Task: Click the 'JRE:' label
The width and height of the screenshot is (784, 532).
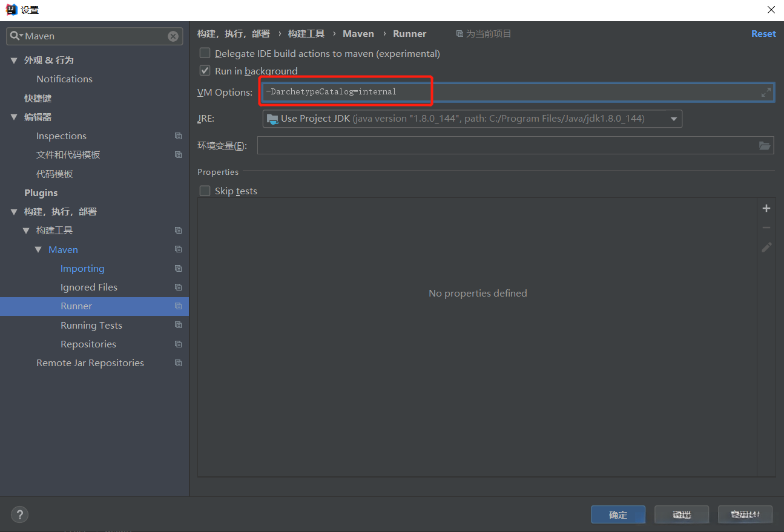Action: coord(206,119)
